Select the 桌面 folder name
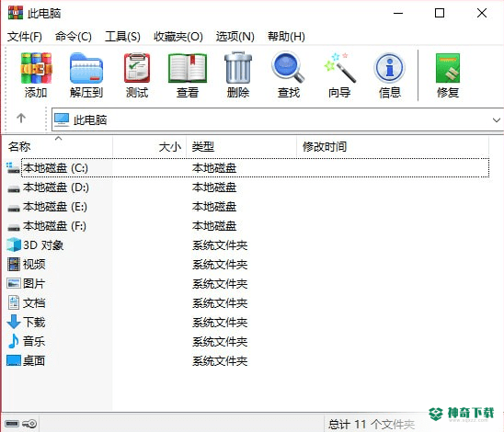This screenshot has width=504, height=432. coord(34,360)
